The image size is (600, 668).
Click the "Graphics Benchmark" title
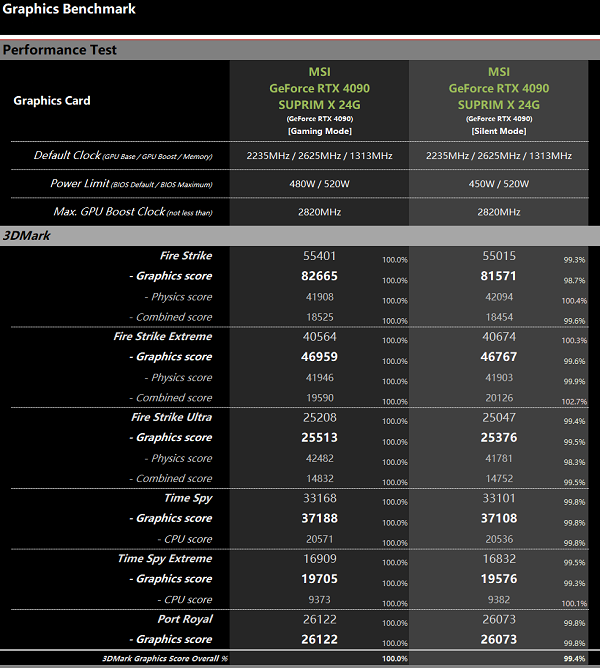[69, 9]
